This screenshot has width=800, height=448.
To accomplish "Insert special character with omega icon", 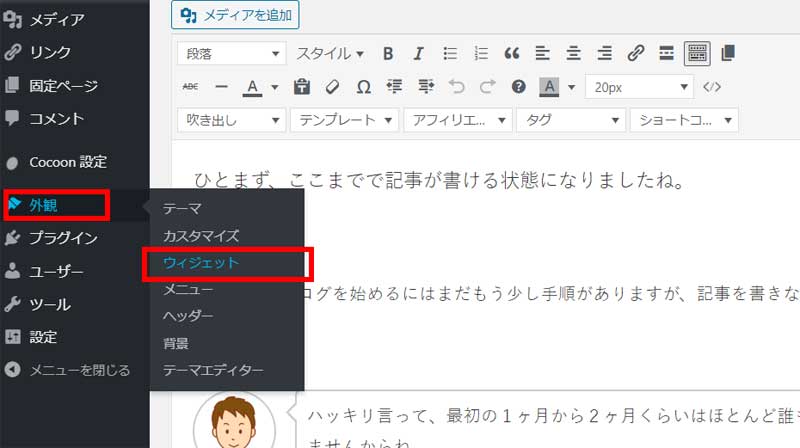I will click(x=364, y=87).
